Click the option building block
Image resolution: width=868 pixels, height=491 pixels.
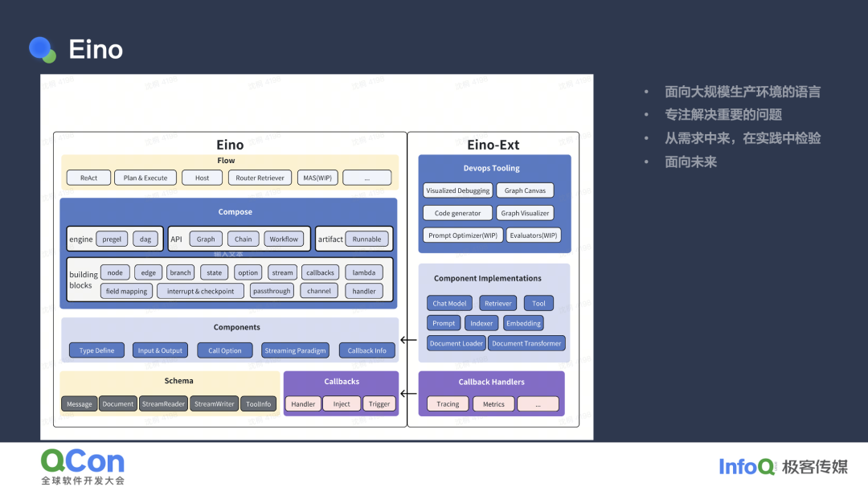pyautogui.click(x=248, y=272)
